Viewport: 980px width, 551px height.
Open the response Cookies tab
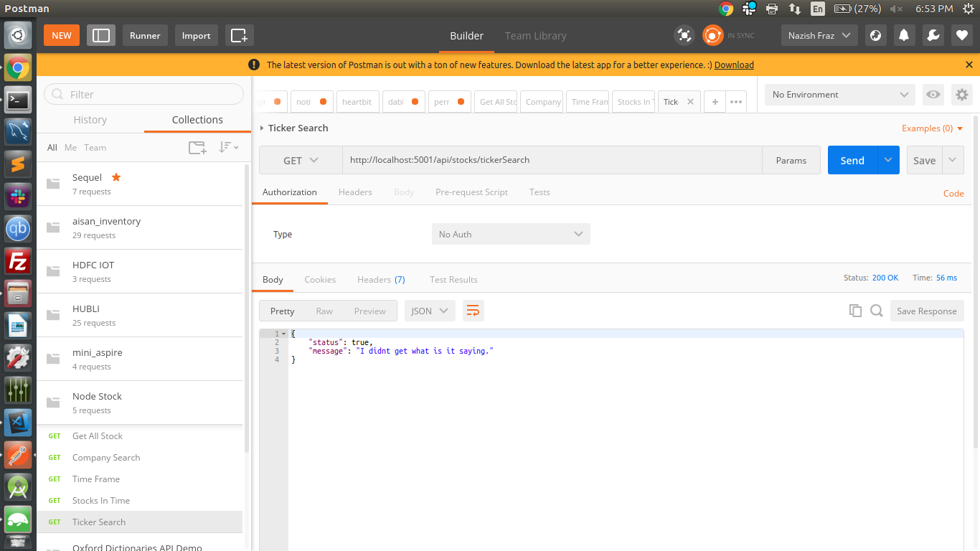click(320, 280)
